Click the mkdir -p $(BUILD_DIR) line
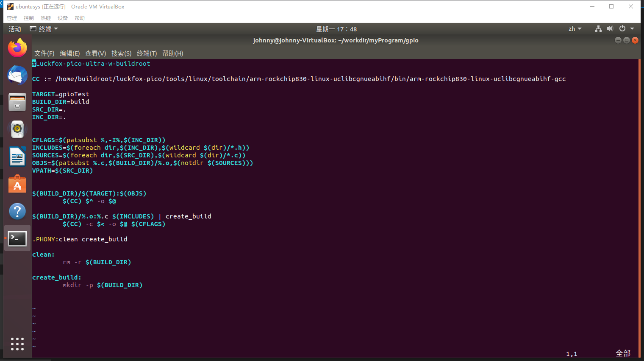 (x=103, y=285)
